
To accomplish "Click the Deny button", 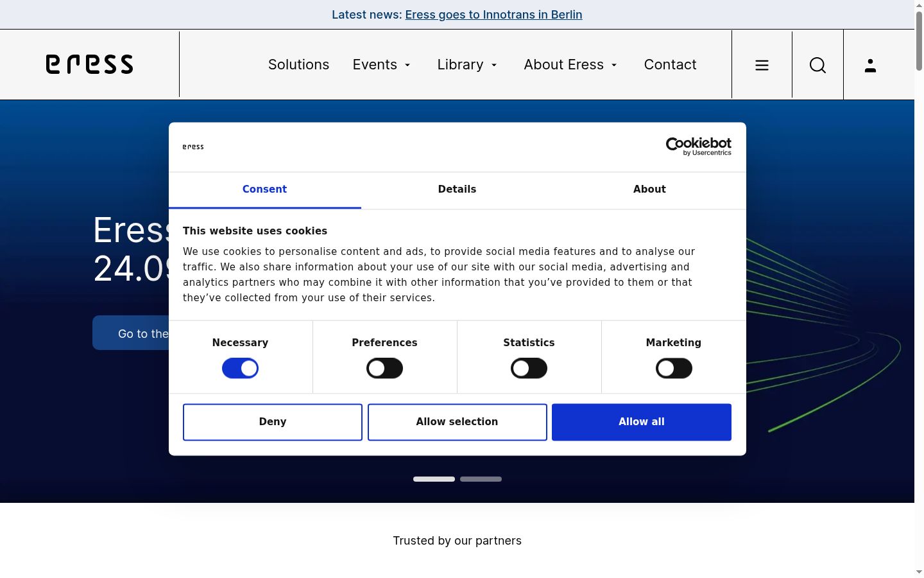I will tap(273, 422).
